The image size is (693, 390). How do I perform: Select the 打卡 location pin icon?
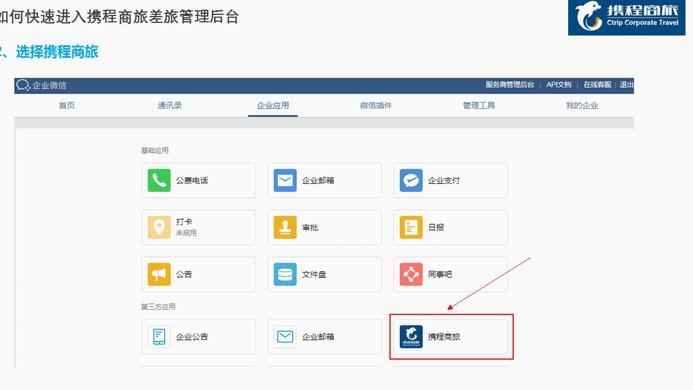click(x=159, y=227)
